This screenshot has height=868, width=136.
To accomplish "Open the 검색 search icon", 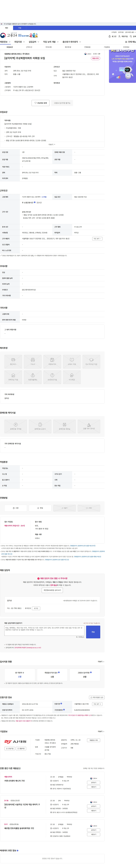I will click(x=133, y=36).
